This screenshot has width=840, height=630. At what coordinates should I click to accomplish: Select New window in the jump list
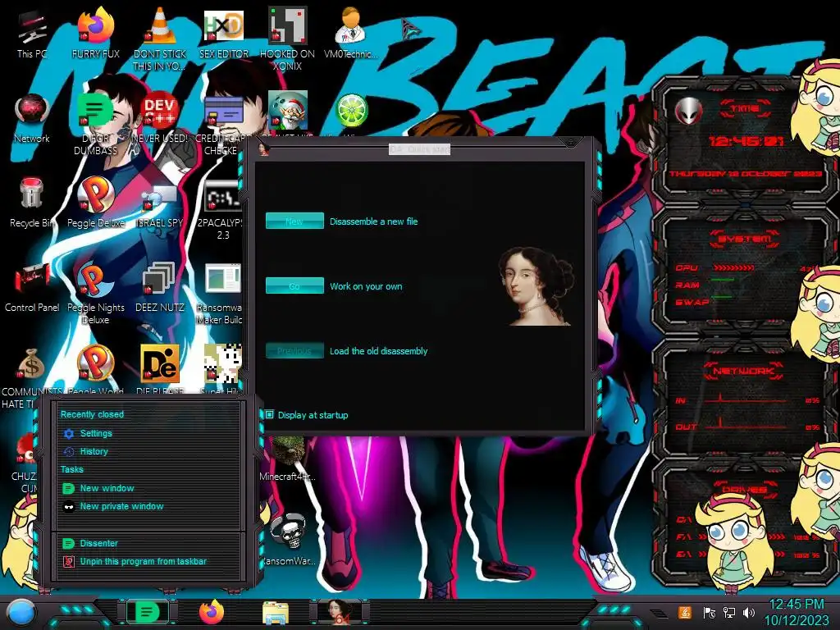(x=107, y=488)
